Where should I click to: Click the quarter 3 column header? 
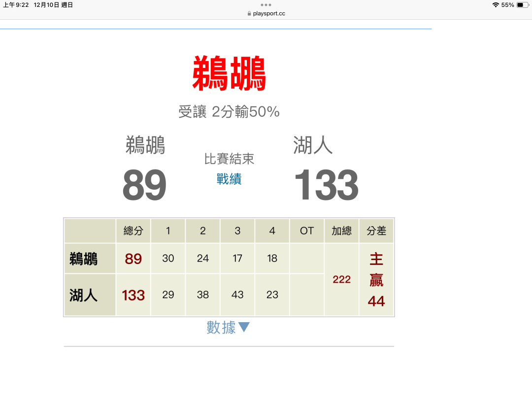(237, 231)
